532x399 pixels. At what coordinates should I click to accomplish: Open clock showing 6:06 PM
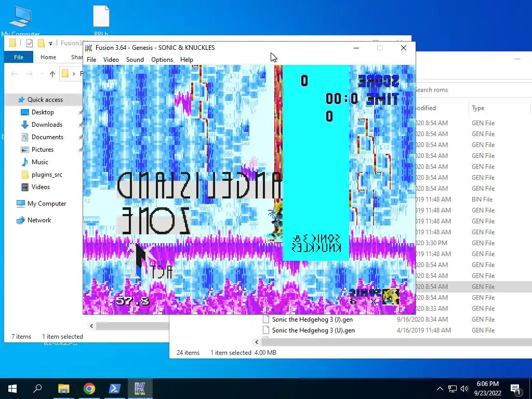tap(487, 389)
